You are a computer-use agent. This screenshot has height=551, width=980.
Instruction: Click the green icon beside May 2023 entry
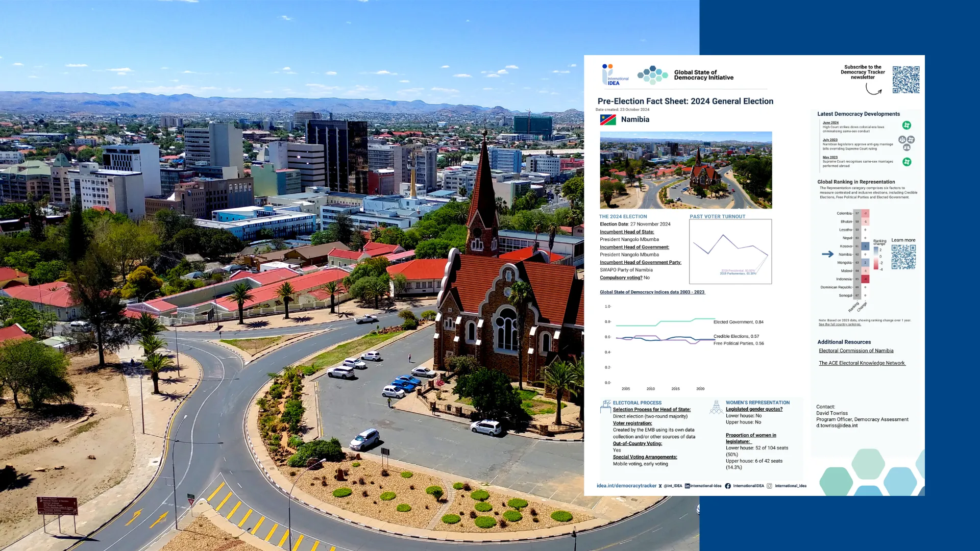click(906, 162)
